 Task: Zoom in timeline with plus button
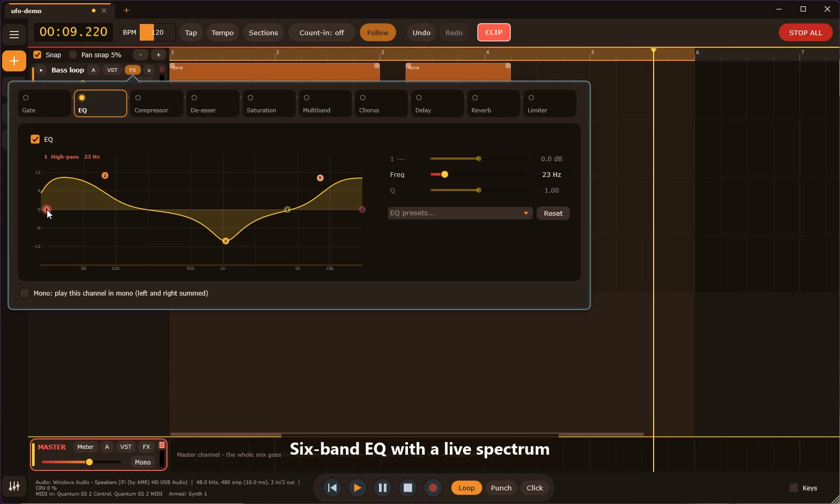[x=159, y=55]
